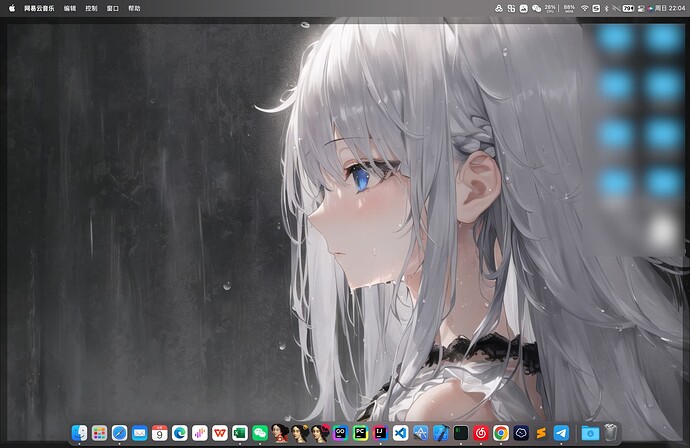Screen dimensions: 690x448
Task: Show MEM usage details in menu bar
Action: [569, 8]
